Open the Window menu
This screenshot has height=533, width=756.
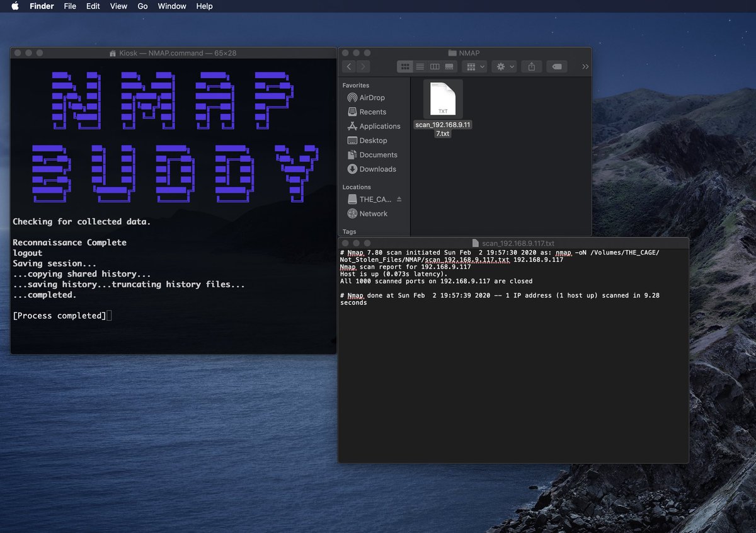coord(172,6)
